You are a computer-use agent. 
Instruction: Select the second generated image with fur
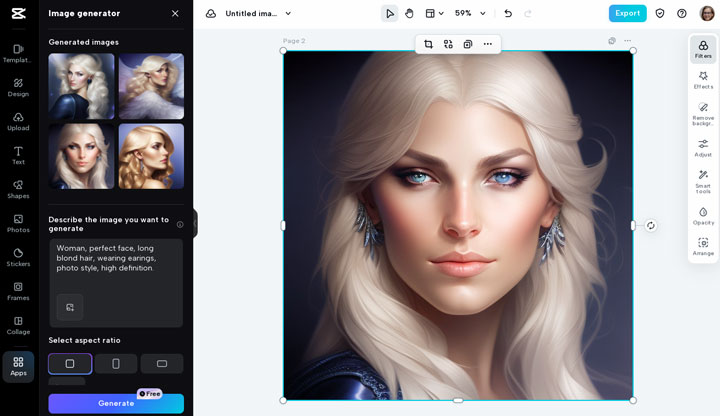(151, 86)
